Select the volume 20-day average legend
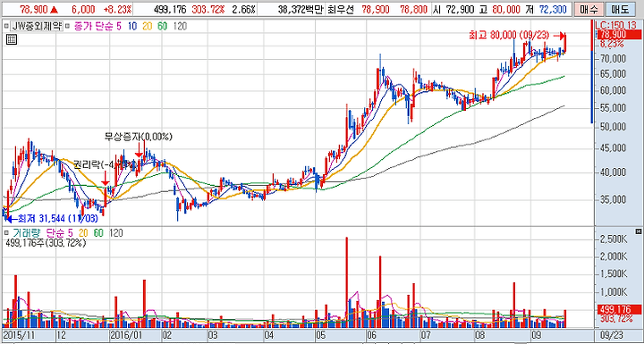The height and width of the screenshot is (344, 644). point(84,232)
